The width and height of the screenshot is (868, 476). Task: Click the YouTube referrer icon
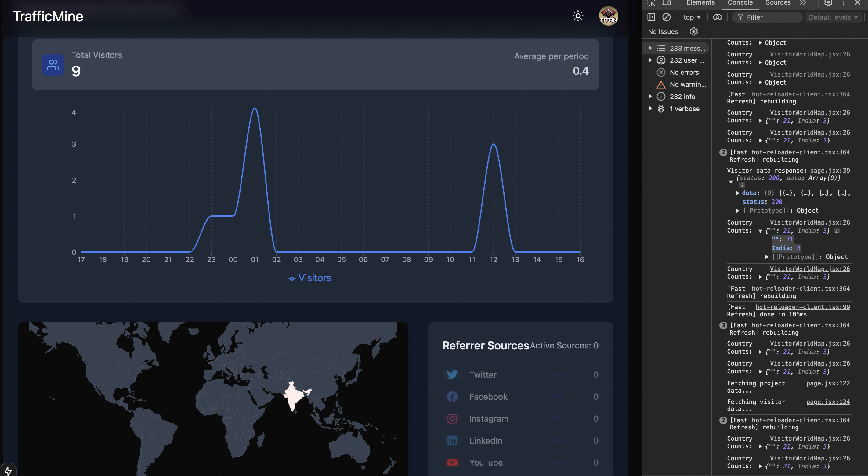(x=452, y=463)
